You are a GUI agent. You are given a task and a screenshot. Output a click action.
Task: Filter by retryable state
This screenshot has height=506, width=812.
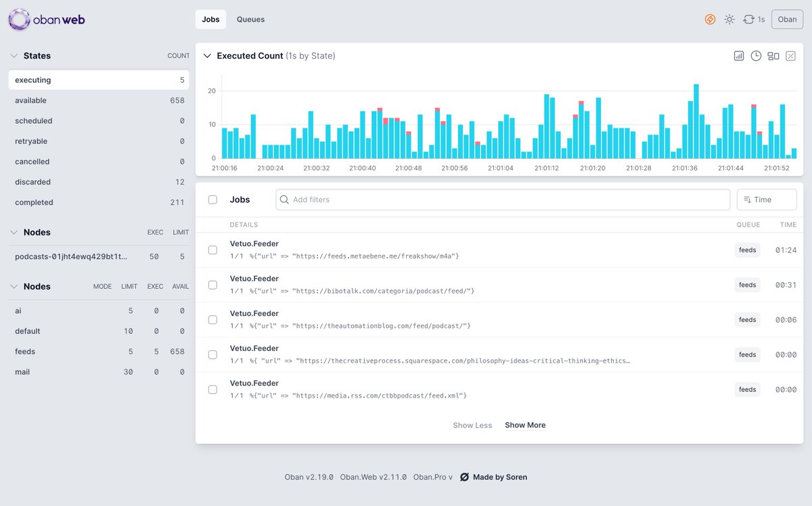(x=99, y=141)
